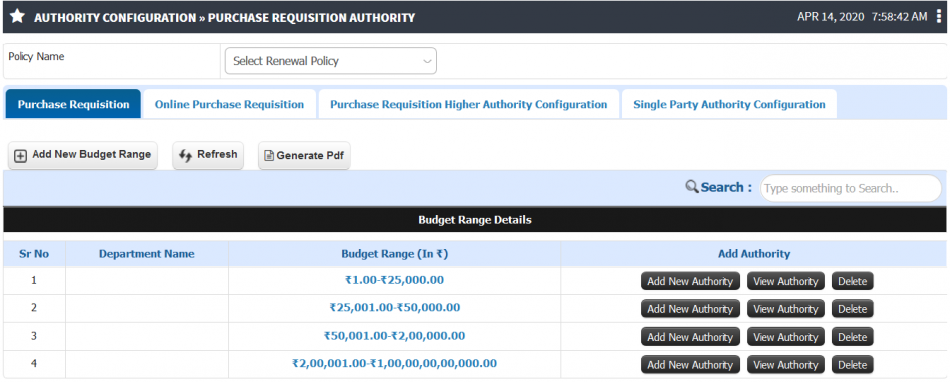Click the search magnifier icon
Image resolution: width=950 pixels, height=382 pixels.
pos(692,186)
